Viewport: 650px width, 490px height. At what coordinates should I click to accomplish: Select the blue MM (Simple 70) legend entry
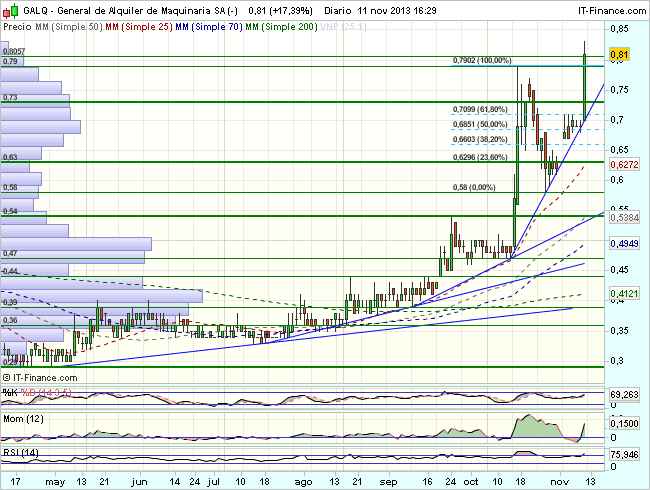click(209, 27)
